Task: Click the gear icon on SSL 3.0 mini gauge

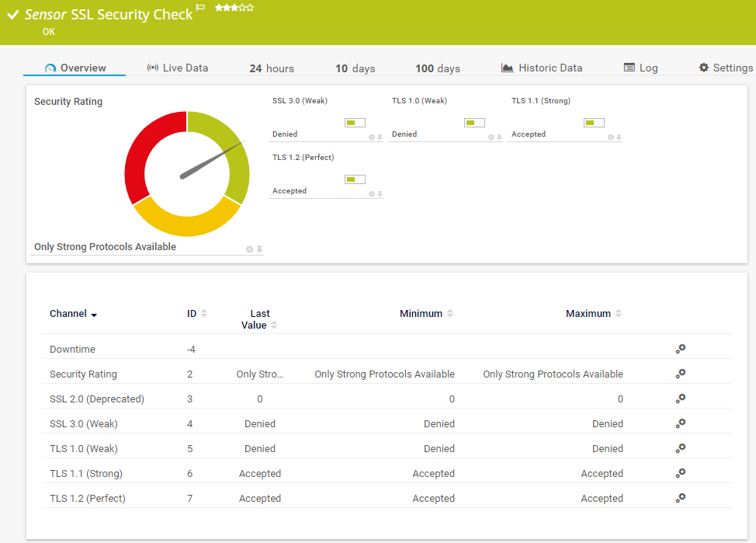Action: (x=371, y=137)
